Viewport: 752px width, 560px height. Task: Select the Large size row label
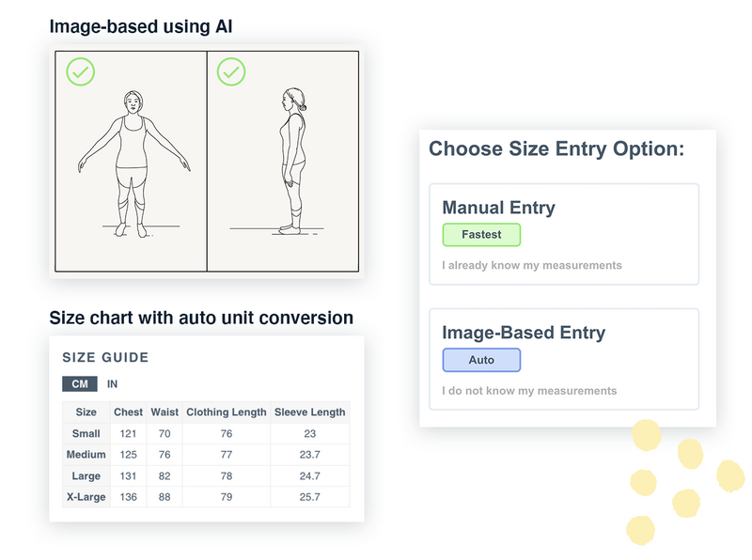(x=86, y=476)
